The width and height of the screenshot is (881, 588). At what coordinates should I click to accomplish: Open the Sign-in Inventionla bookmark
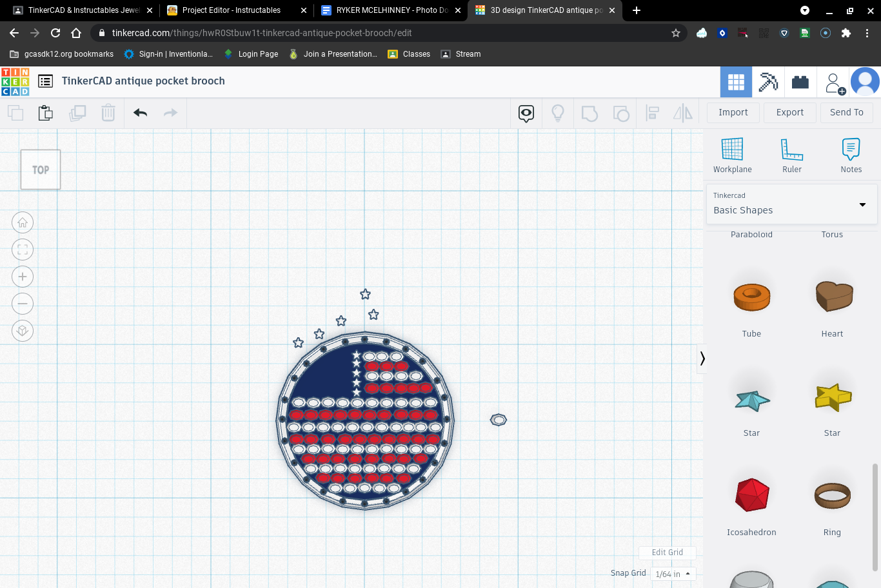[168, 54]
